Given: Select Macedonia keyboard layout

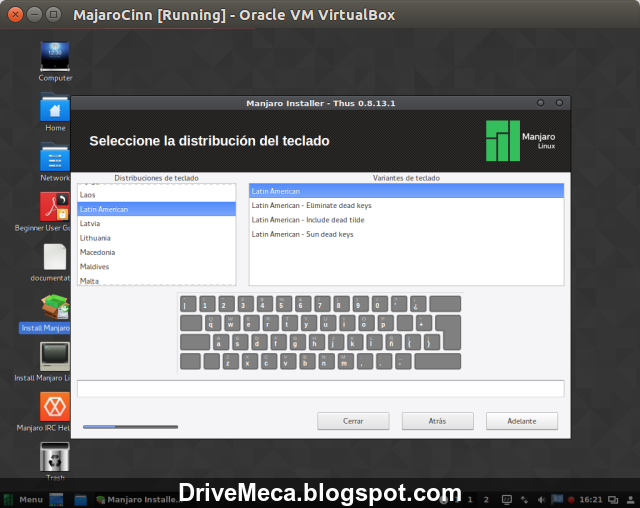Looking at the screenshot, I should point(156,252).
